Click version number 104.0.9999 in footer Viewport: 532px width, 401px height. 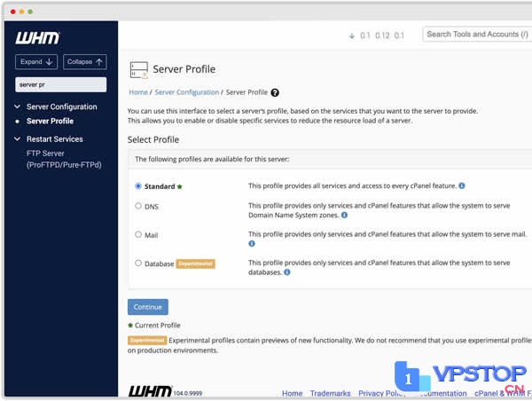coord(188,393)
